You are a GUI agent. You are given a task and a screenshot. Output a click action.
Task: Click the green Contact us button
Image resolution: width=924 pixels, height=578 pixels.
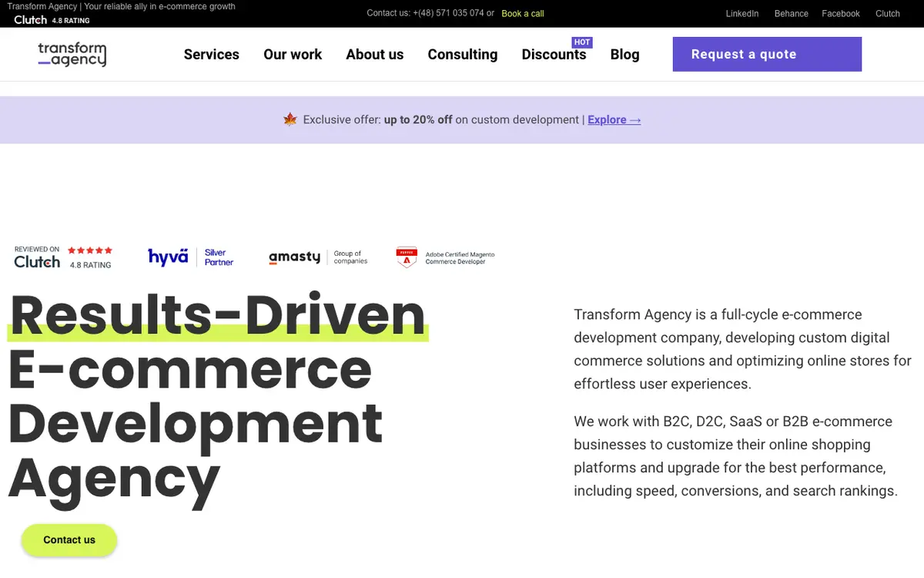point(69,540)
